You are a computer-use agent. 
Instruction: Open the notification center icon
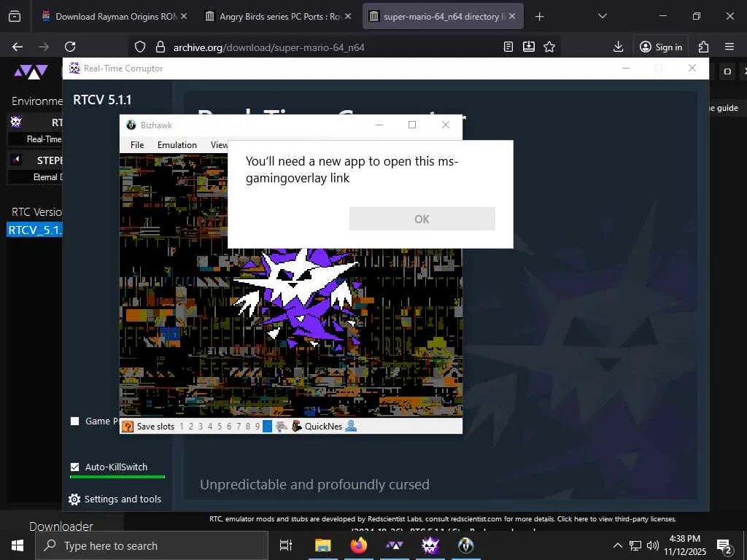click(x=724, y=545)
